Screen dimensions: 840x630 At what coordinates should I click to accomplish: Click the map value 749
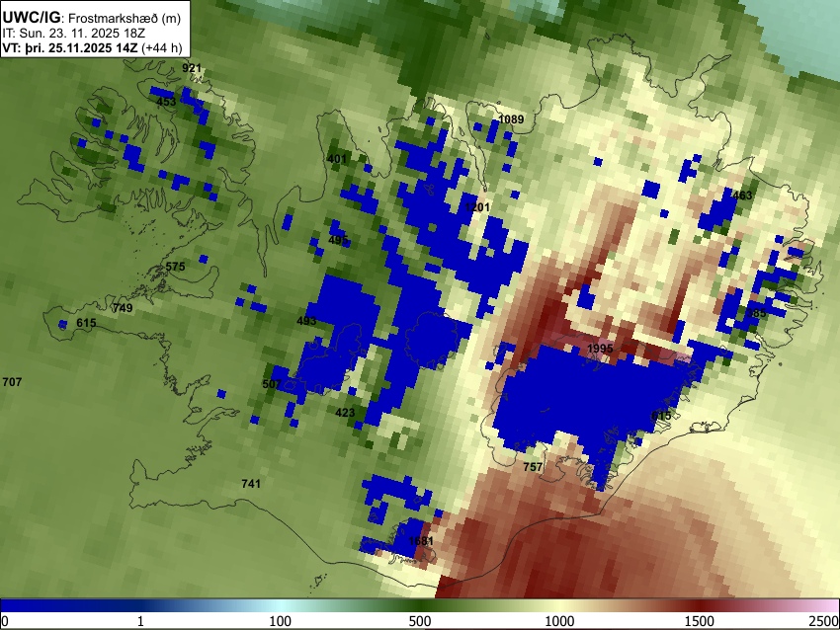coord(123,308)
